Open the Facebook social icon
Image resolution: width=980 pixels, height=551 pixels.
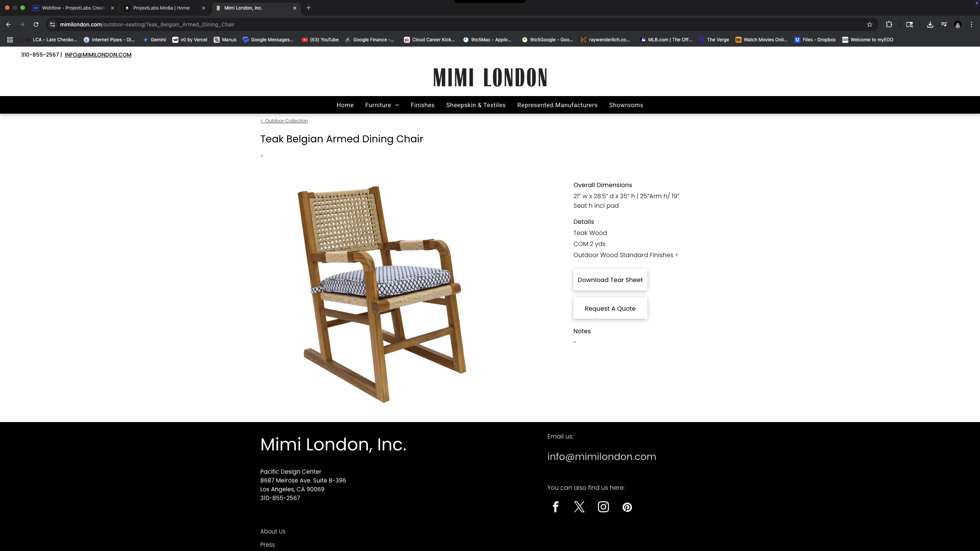555,507
